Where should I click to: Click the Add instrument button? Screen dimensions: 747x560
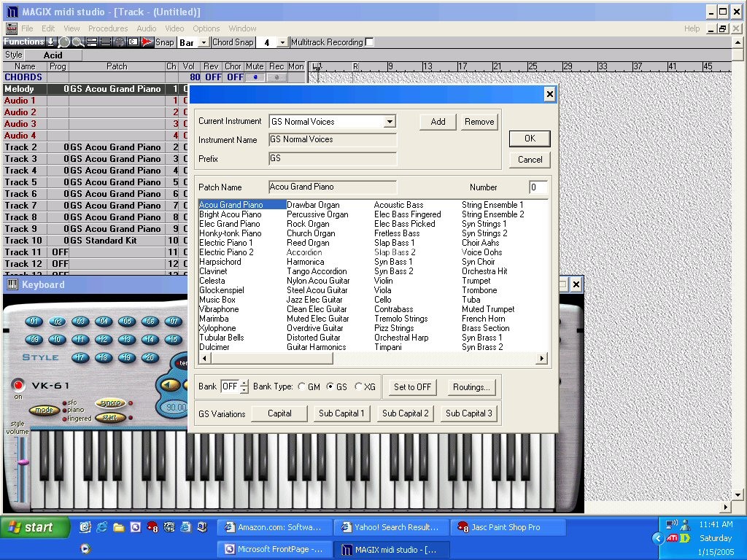[438, 122]
